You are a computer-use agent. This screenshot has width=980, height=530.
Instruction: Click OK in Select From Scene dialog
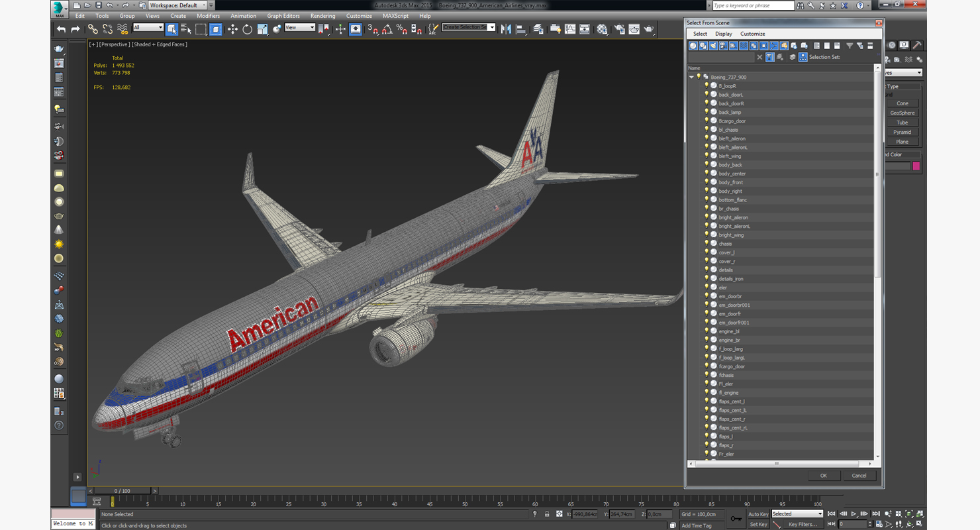point(823,476)
